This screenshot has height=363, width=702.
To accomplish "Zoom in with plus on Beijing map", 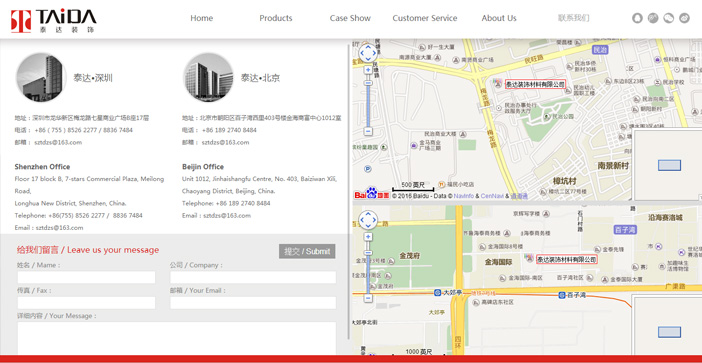I will pyautogui.click(x=368, y=237).
